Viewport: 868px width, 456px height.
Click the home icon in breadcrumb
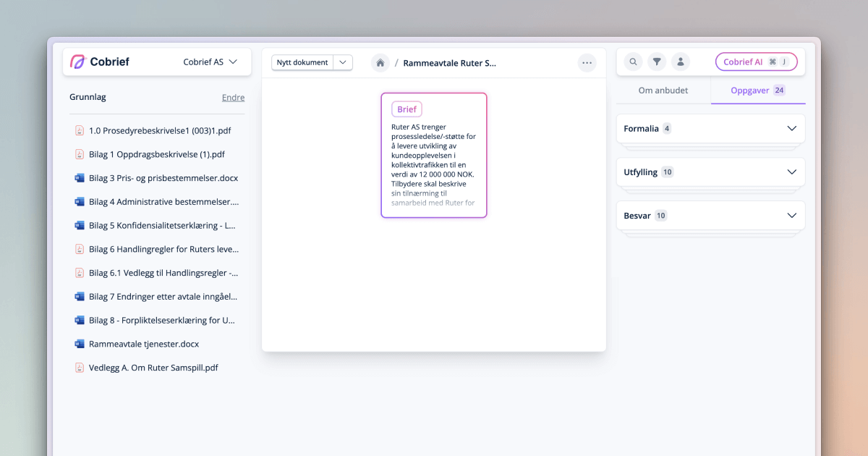pos(380,63)
